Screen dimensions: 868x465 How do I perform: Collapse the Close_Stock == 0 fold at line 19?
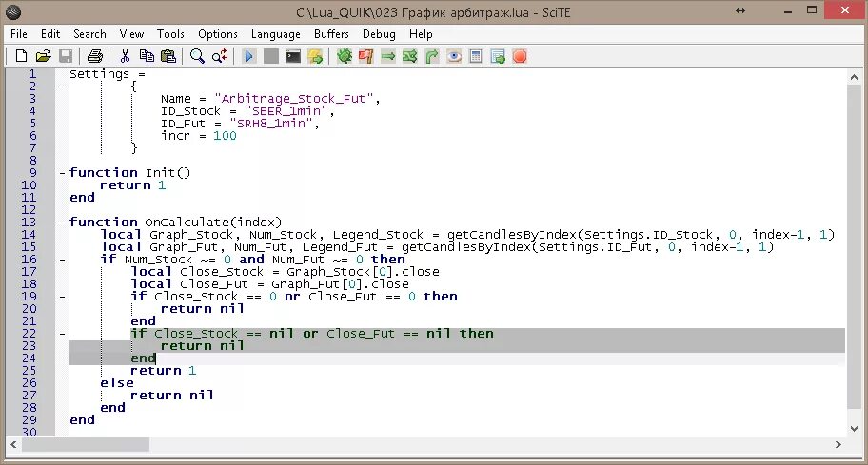pyautogui.click(x=62, y=297)
